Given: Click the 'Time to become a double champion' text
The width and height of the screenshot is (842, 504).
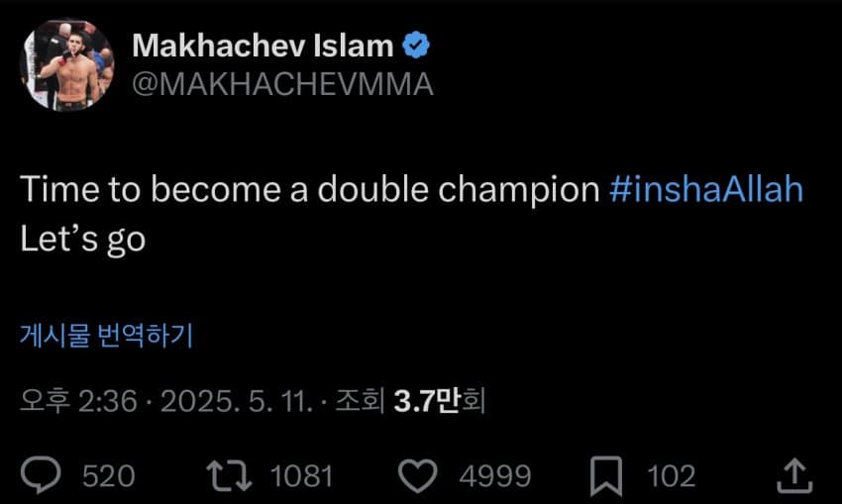Looking at the screenshot, I should pos(310,189).
